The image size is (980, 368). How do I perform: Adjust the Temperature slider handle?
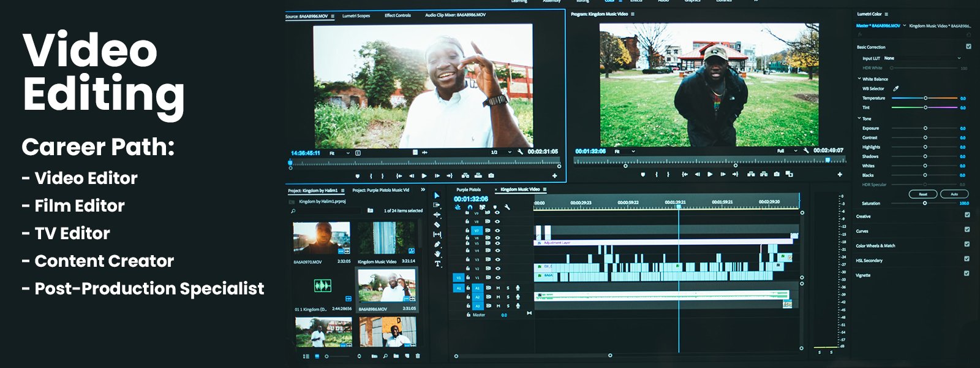pos(925,98)
